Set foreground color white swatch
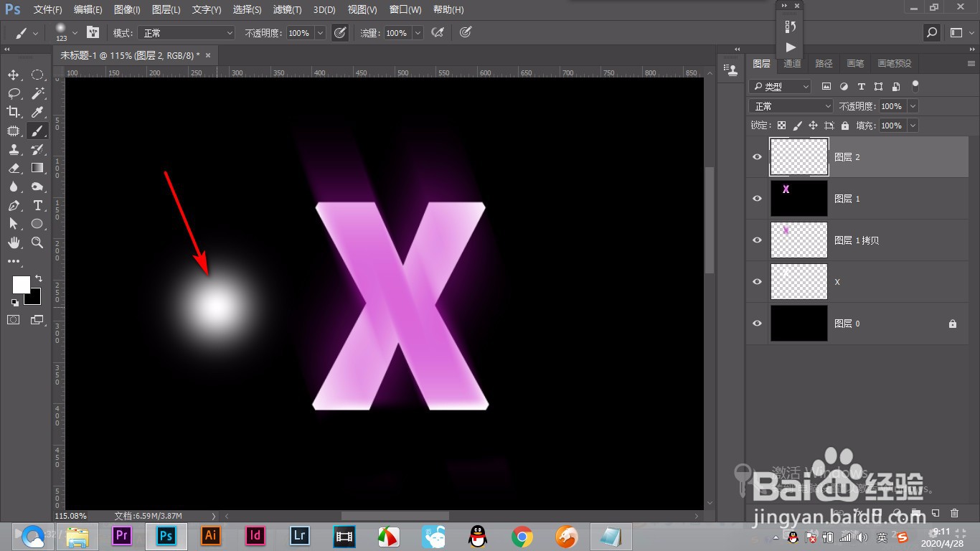 (x=21, y=285)
